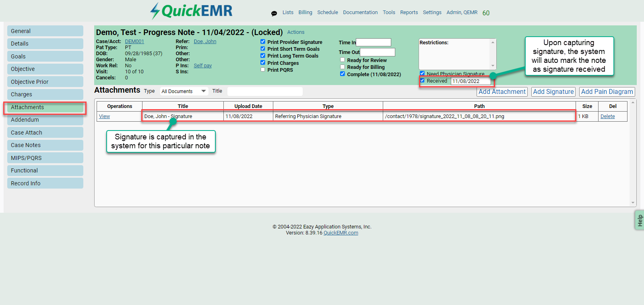The height and width of the screenshot is (305, 644).
Task: Click the Upload Date column header
Action: (x=248, y=106)
